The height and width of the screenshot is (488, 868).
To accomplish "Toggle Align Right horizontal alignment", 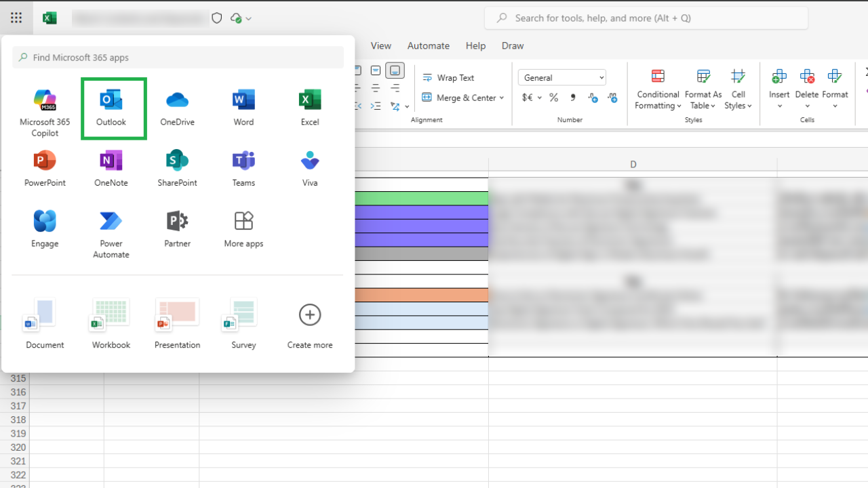I will pyautogui.click(x=395, y=88).
